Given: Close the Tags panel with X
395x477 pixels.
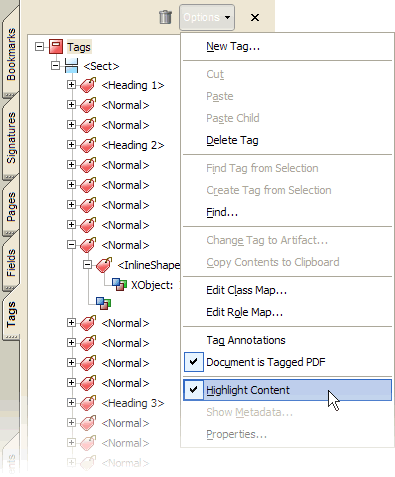Looking at the screenshot, I should tap(255, 17).
